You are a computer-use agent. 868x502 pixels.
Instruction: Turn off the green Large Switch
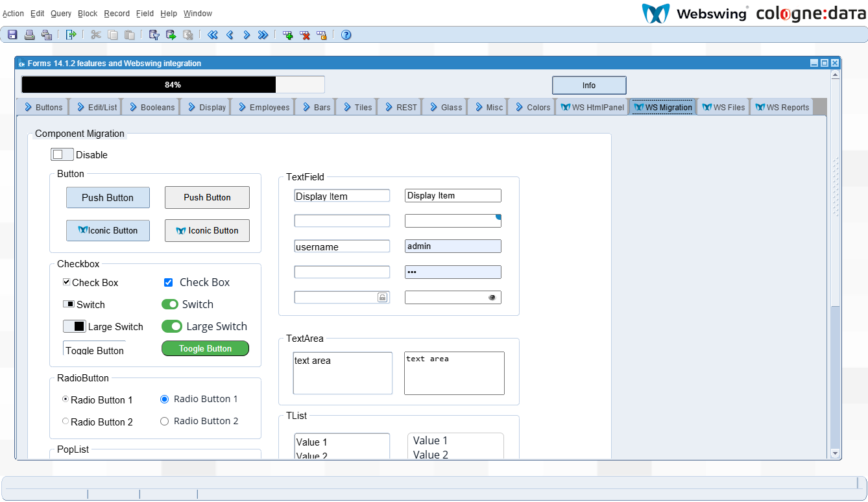pos(172,326)
